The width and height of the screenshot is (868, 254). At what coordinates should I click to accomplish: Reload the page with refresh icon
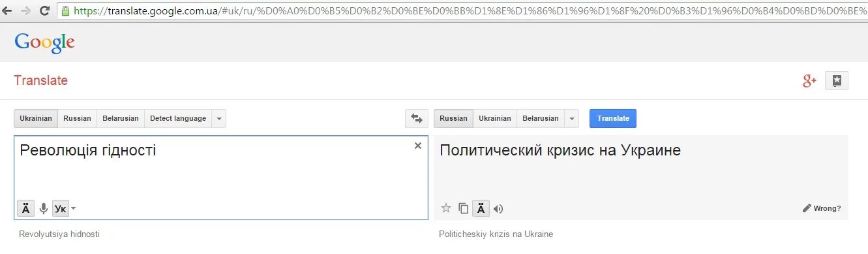pyautogui.click(x=45, y=10)
